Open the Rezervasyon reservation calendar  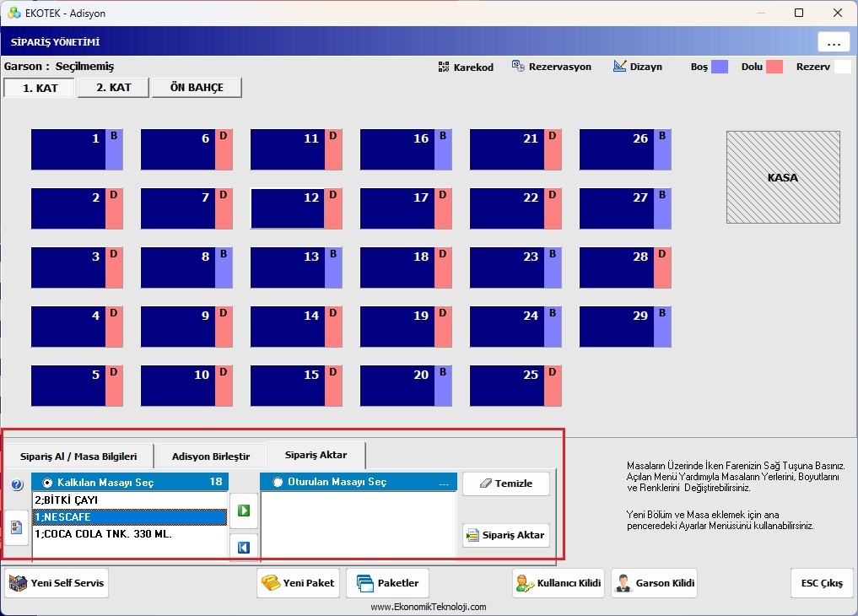pos(552,66)
